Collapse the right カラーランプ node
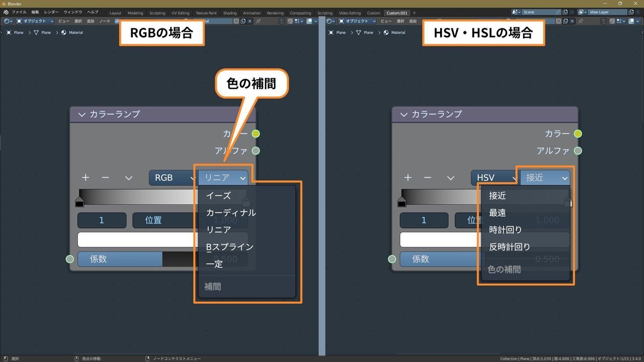Screen dimensions: 644x362 404,114
